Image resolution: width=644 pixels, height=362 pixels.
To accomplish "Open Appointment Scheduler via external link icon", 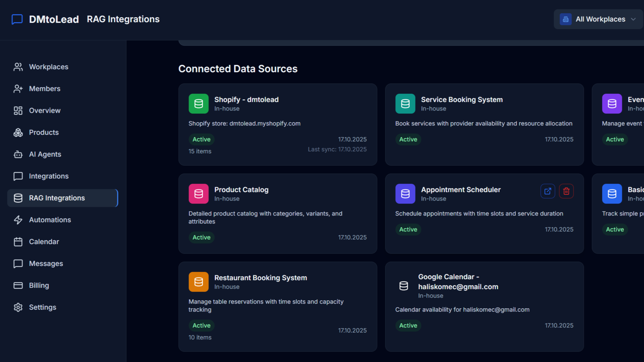I will [x=547, y=191].
